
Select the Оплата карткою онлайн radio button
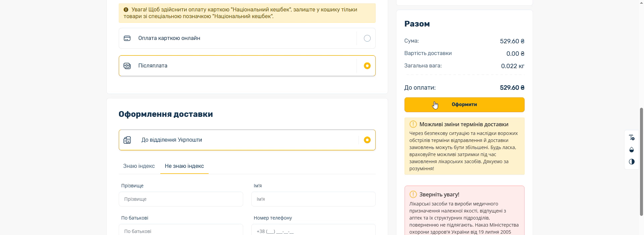coord(367,38)
